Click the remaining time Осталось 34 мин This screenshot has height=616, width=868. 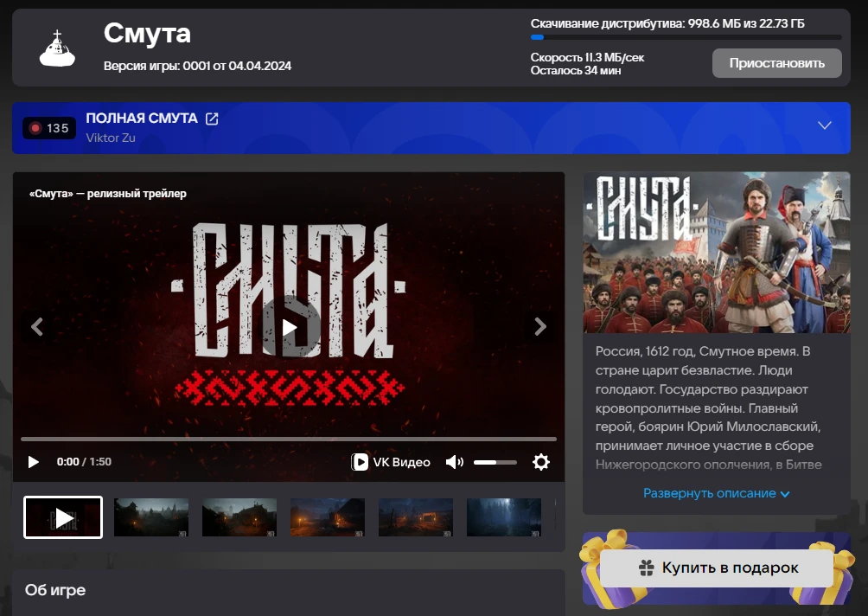(576, 71)
